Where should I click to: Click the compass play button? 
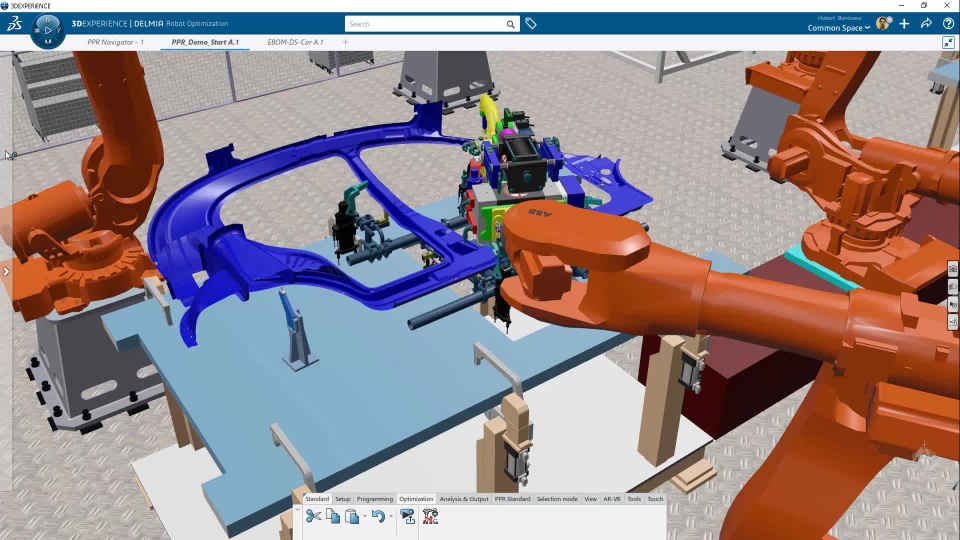48,30
